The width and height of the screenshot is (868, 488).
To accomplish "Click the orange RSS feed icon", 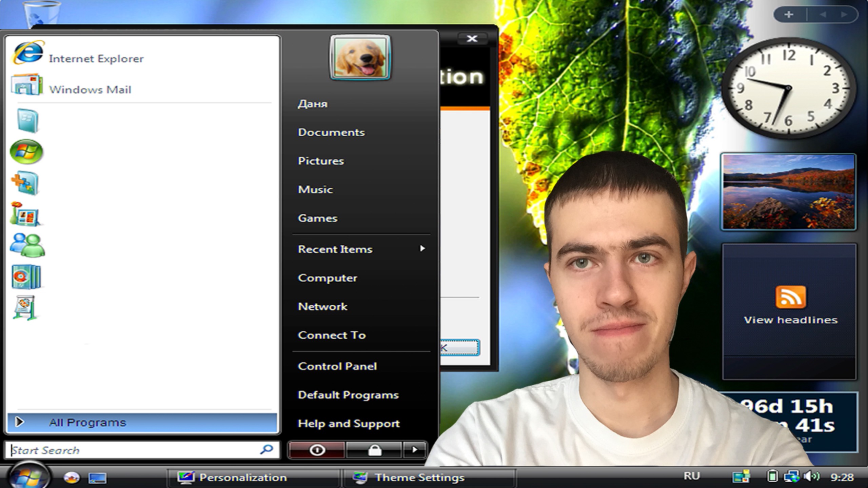I will click(x=791, y=297).
